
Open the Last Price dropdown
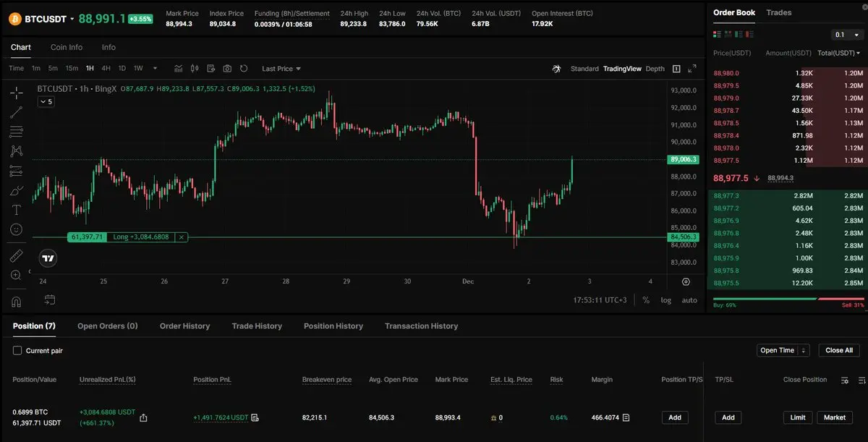point(281,69)
